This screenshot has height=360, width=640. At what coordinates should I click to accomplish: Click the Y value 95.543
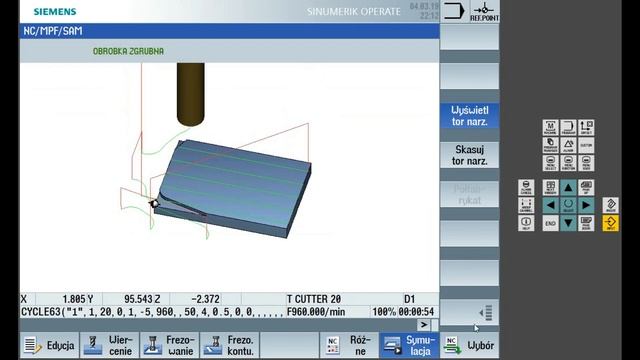coord(138,299)
